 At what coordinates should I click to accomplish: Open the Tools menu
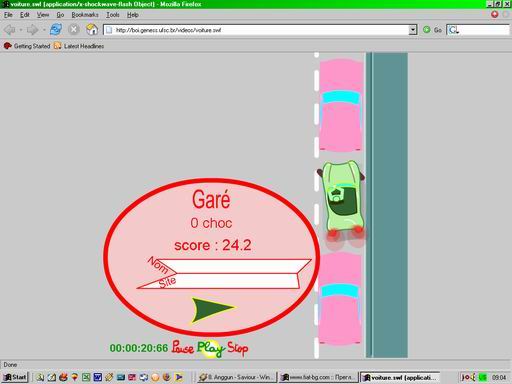[x=113, y=15]
